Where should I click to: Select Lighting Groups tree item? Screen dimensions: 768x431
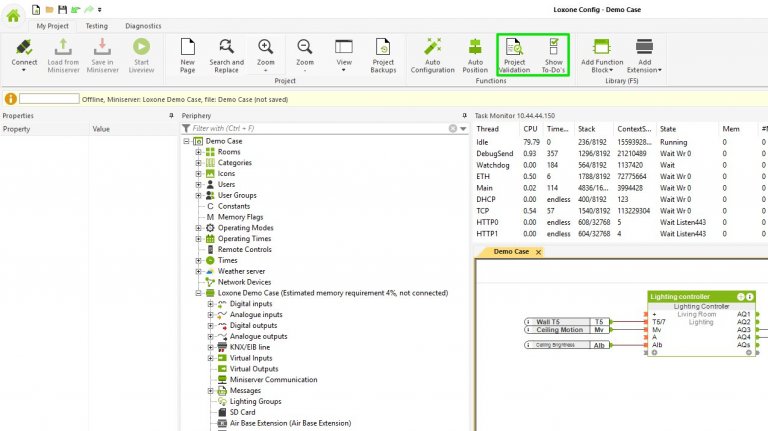[255, 401]
